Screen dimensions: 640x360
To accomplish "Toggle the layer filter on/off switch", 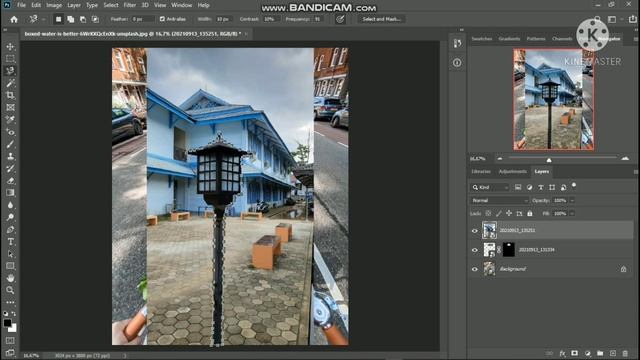I will coord(574,186).
